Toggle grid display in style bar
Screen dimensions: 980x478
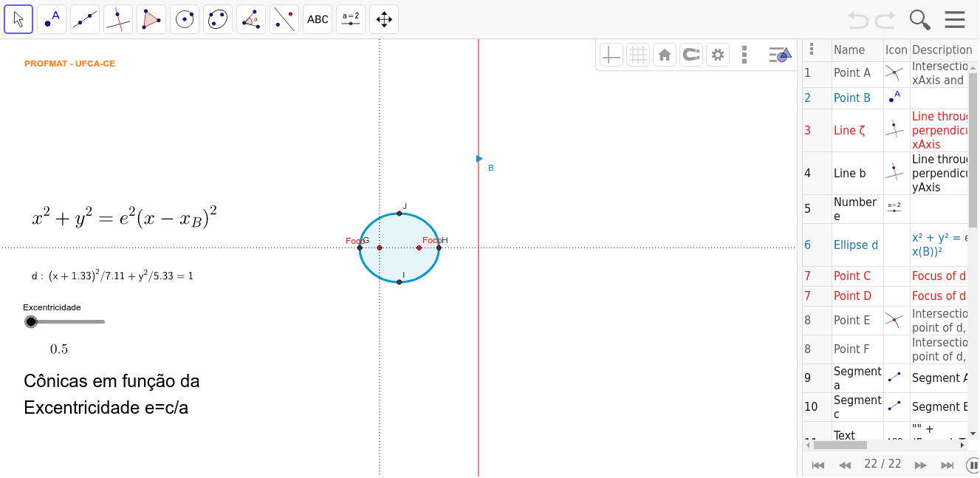point(638,55)
